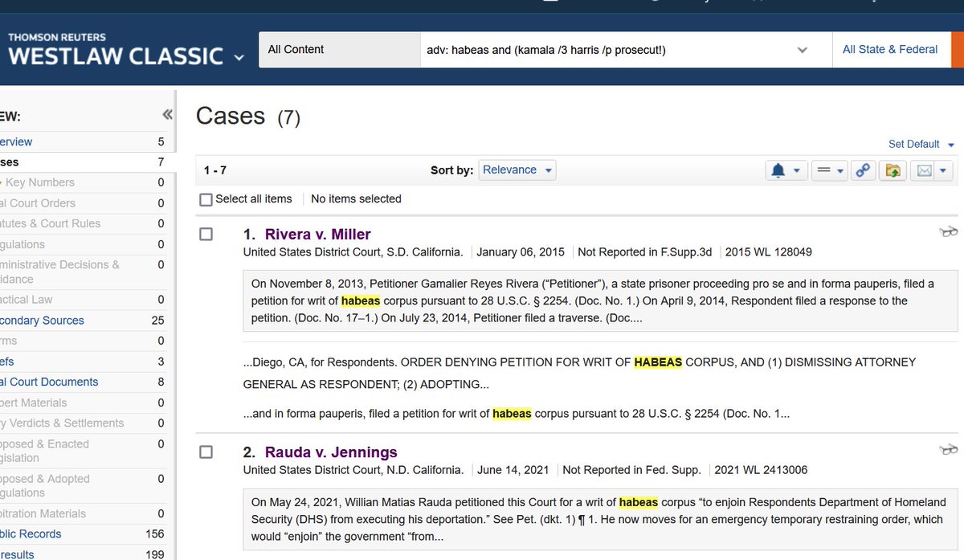This screenshot has height=560, width=964.
Task: Click glasses icon beside Rivera v. Miller
Action: [x=949, y=233]
